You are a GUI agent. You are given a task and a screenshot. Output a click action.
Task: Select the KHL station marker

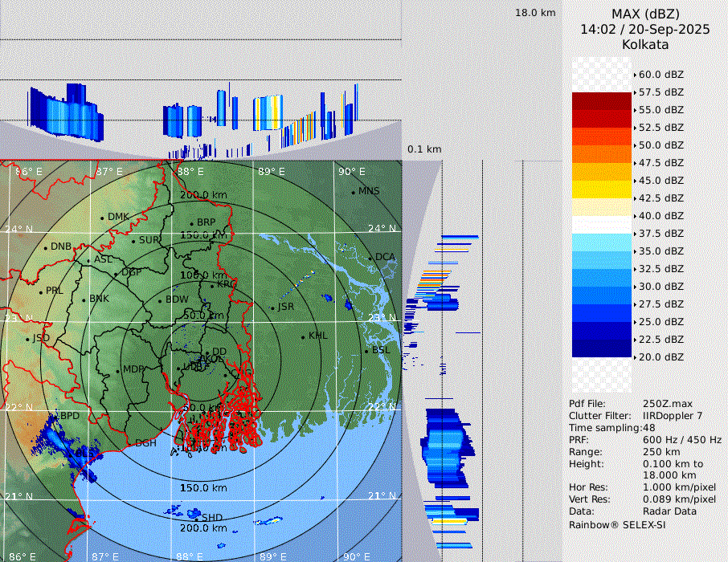point(303,336)
